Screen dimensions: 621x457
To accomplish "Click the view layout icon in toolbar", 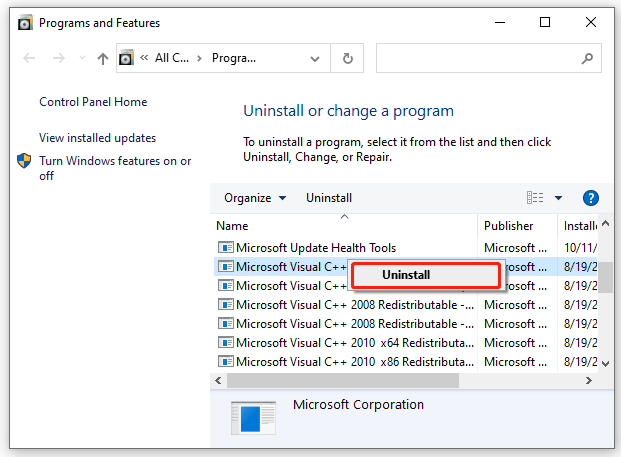I will click(x=535, y=198).
